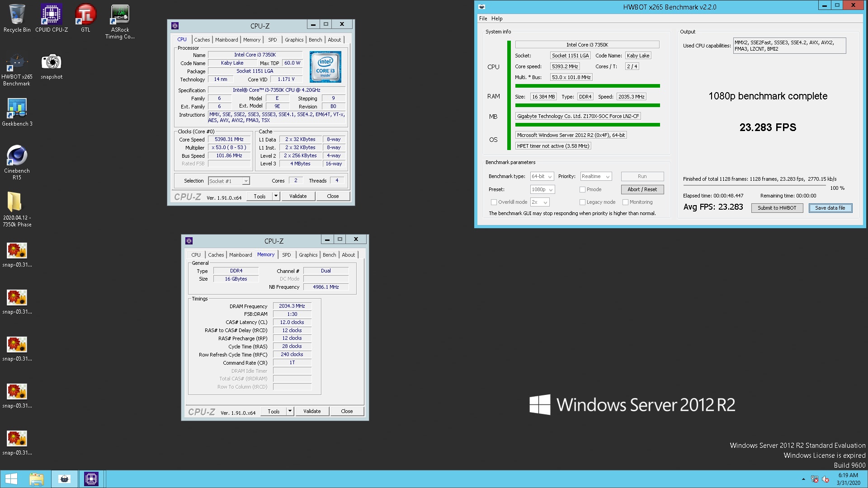Viewport: 868px width, 488px height.
Task: Click CAS# Latency 12.0 clocks value
Action: [x=292, y=322]
